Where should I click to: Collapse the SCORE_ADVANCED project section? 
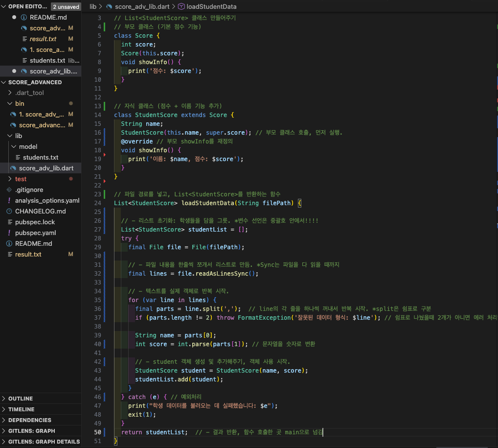4,82
